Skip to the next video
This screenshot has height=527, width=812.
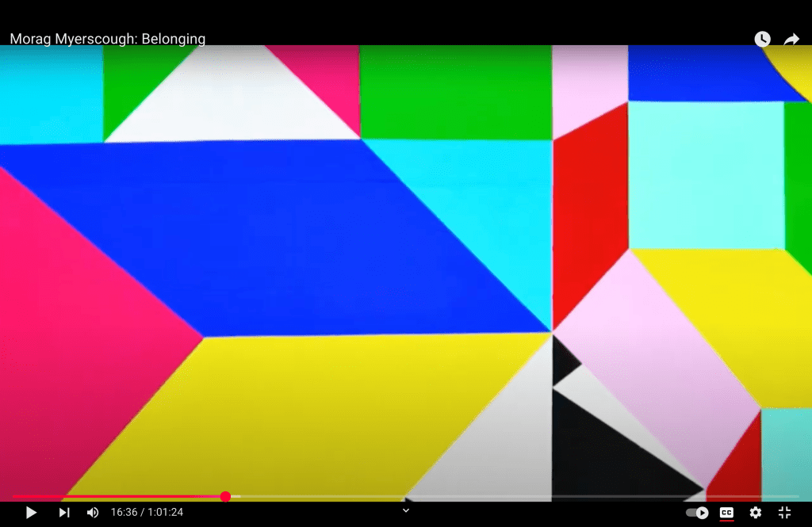[64, 513]
